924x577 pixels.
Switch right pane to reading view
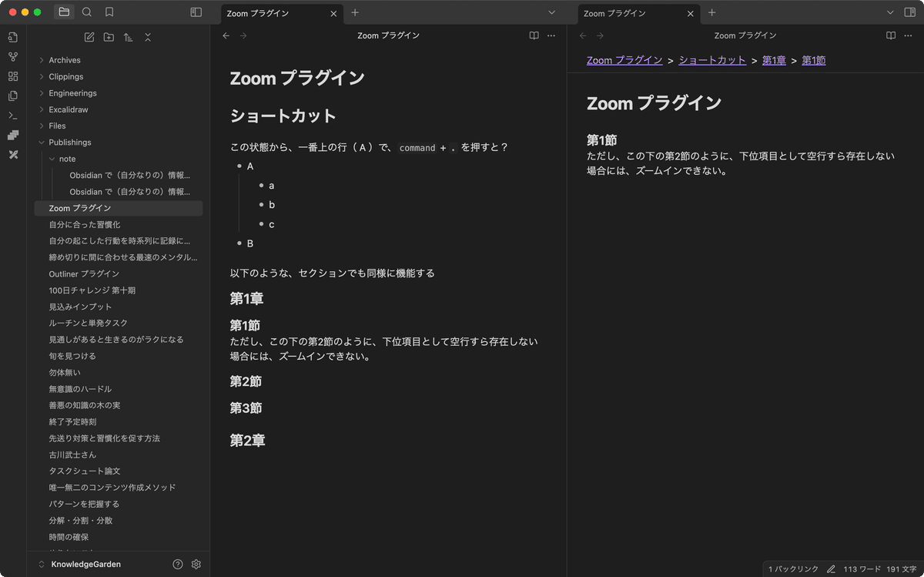pyautogui.click(x=891, y=35)
